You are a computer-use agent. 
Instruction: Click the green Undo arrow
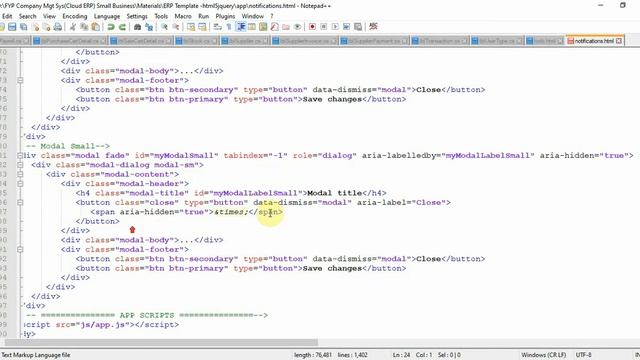click(111, 27)
